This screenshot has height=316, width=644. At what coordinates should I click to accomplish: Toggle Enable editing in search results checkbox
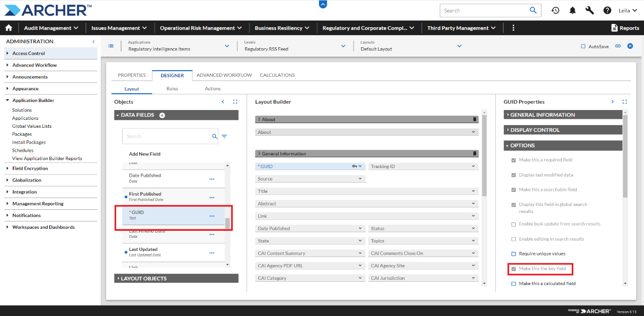point(514,239)
